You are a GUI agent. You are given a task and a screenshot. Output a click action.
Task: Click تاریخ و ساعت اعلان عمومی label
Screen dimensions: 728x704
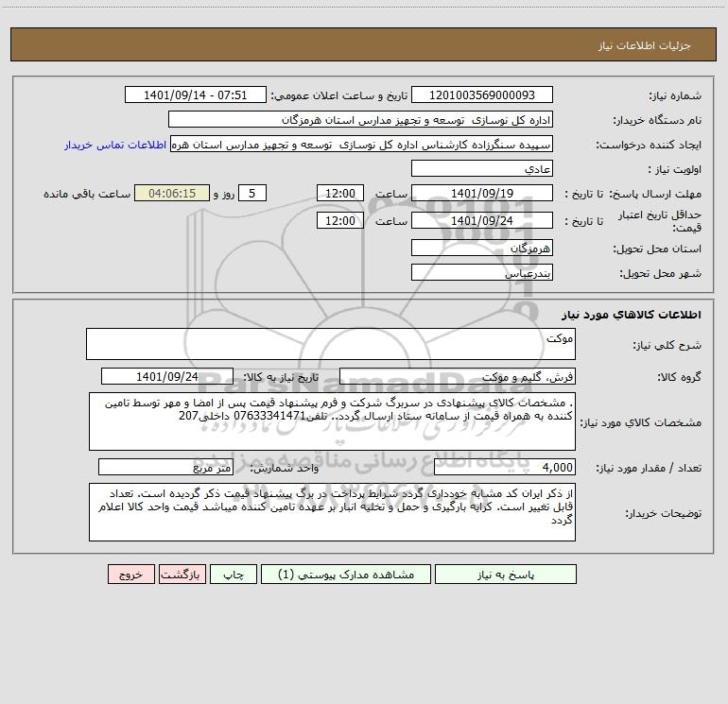(339, 96)
